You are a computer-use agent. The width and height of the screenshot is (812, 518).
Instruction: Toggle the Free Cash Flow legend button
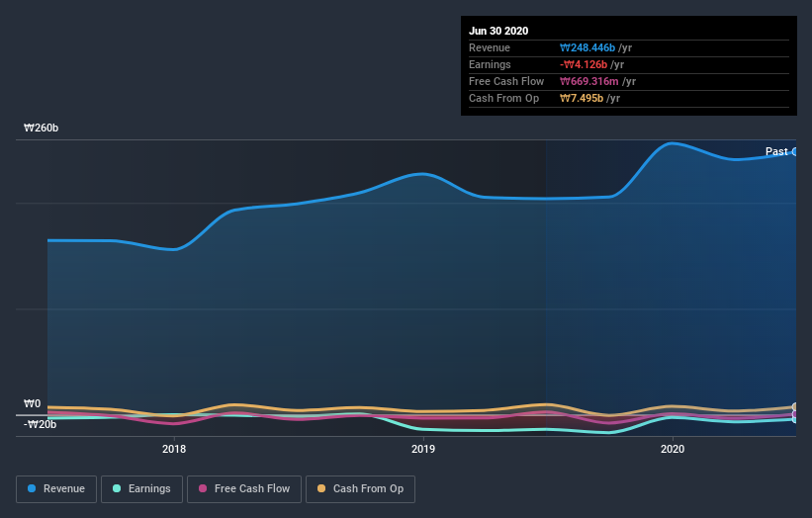244,489
